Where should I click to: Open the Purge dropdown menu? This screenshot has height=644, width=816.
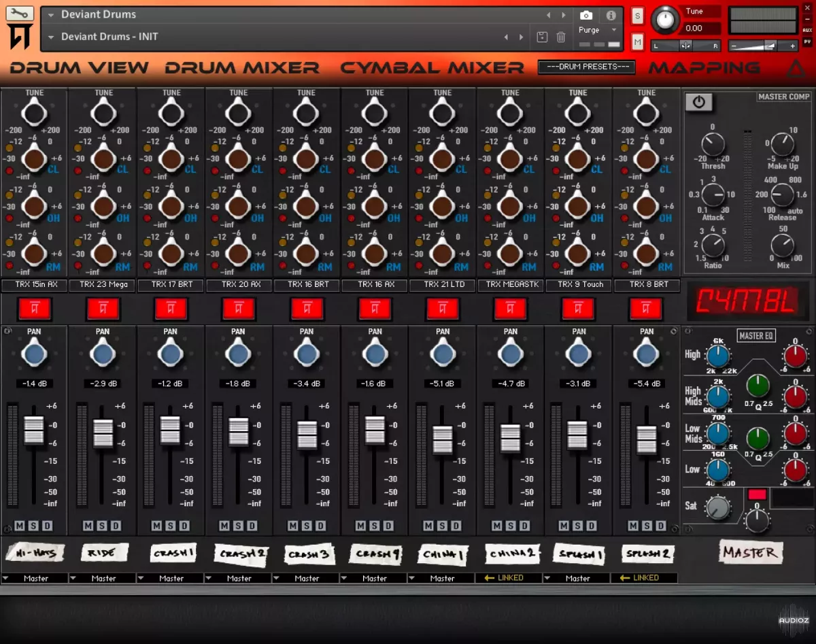pyautogui.click(x=598, y=30)
